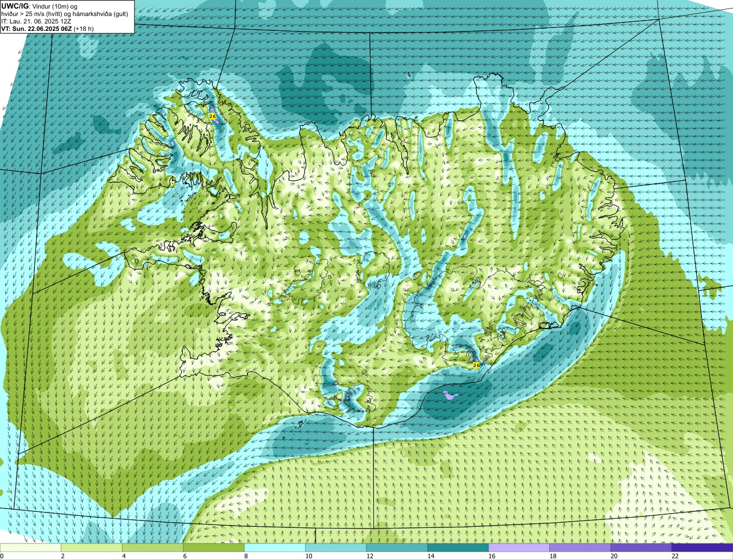This screenshot has width=733, height=560.
Task: Click the 14–16 m/s dark teal legend swatch
Action: coord(458,547)
